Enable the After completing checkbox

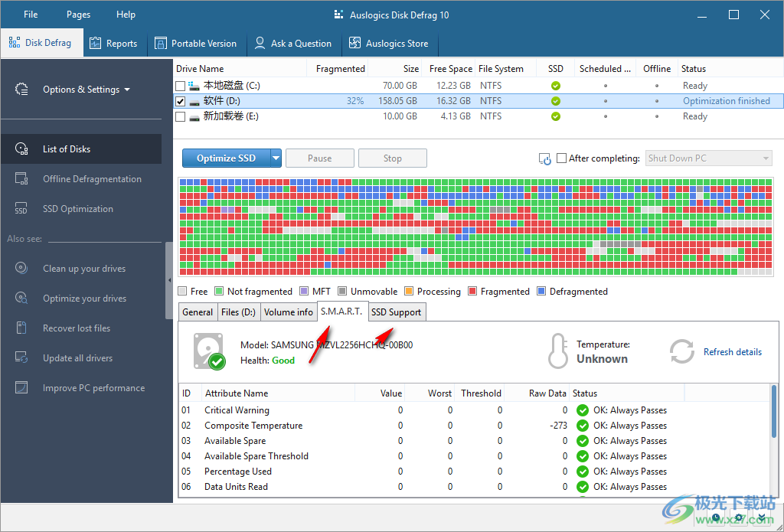click(561, 158)
